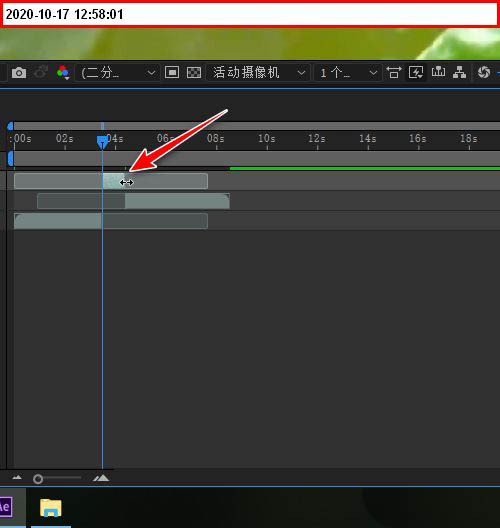Image resolution: width=500 pixels, height=528 pixels.
Task: Click the timeline panel icon
Action: pos(438,72)
